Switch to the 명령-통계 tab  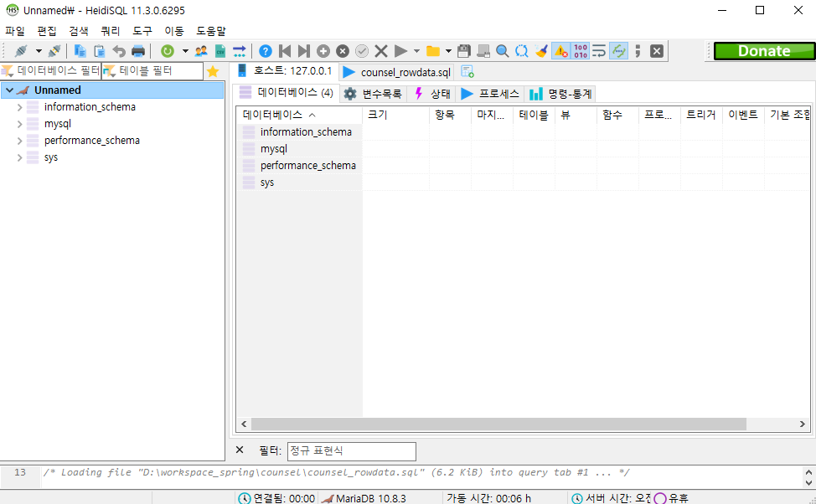pyautogui.click(x=561, y=94)
